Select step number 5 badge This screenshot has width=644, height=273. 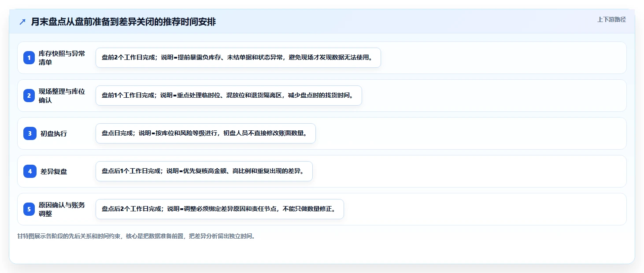coord(29,209)
